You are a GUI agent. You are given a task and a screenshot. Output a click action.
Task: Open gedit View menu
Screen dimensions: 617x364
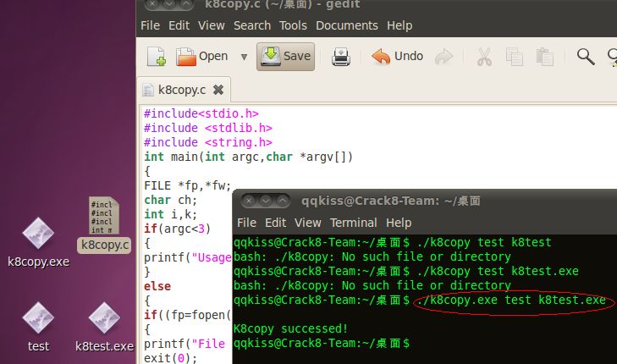pyautogui.click(x=212, y=25)
